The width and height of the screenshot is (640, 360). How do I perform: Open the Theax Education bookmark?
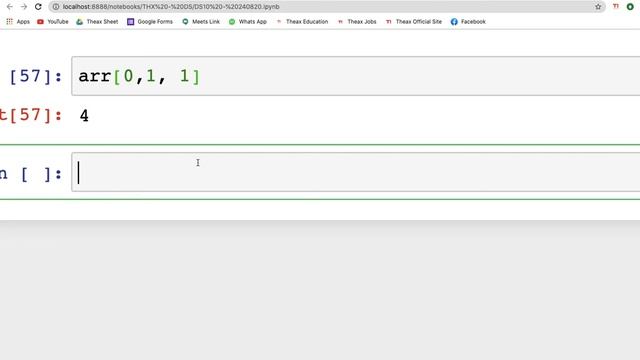(x=302, y=22)
